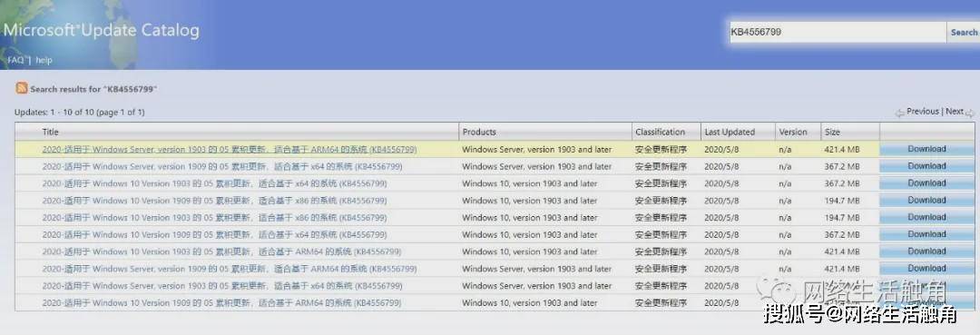The image size is (980, 335).
Task: Select the Products cell of the Windows 10 1903 x64 row
Action: 530,183
